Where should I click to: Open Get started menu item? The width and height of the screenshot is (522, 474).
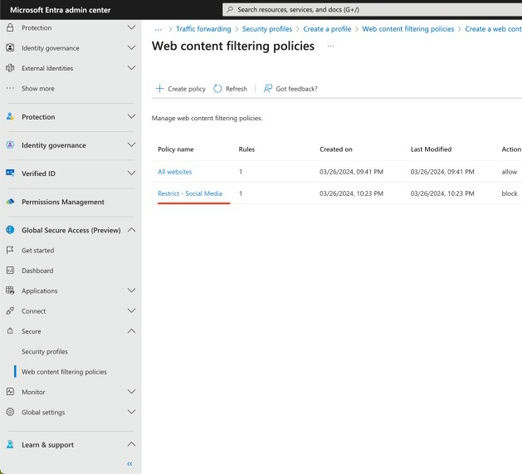(x=38, y=250)
